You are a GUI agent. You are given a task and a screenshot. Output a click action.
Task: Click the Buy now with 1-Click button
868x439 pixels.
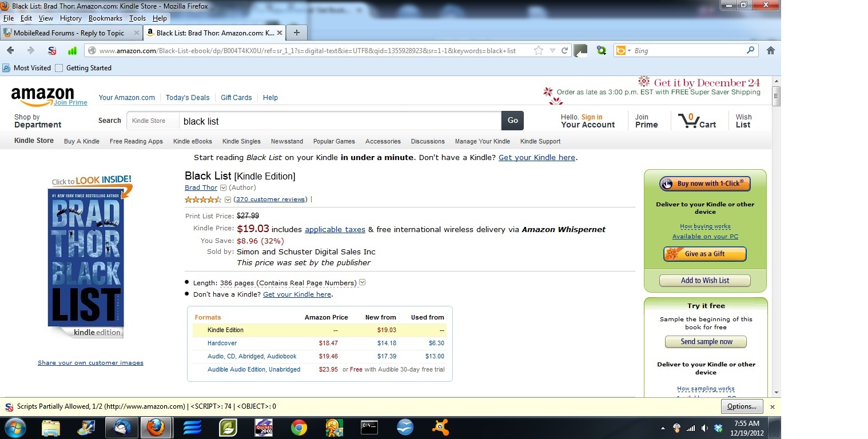tap(705, 183)
